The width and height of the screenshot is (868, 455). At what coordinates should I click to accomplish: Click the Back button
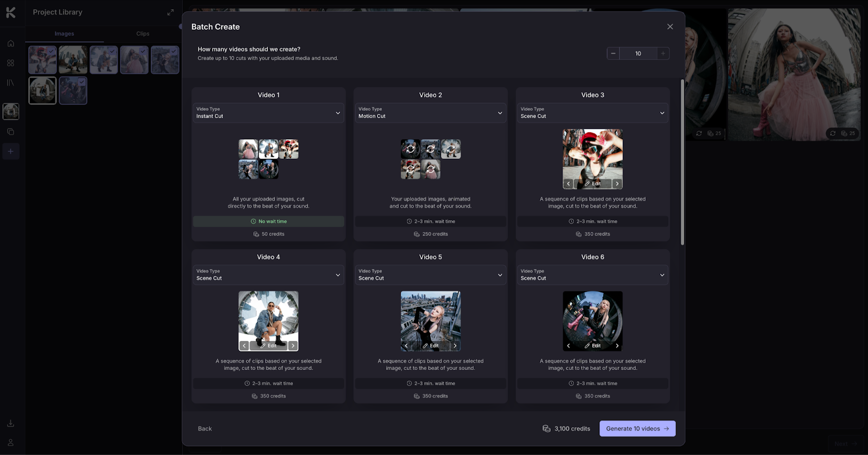coord(205,428)
